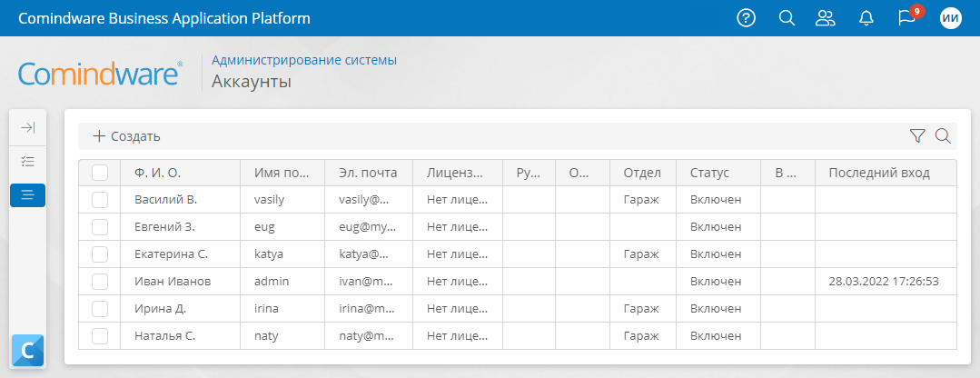Click the blue C logo in sidebar
This screenshot has height=378, width=980.
click(27, 350)
